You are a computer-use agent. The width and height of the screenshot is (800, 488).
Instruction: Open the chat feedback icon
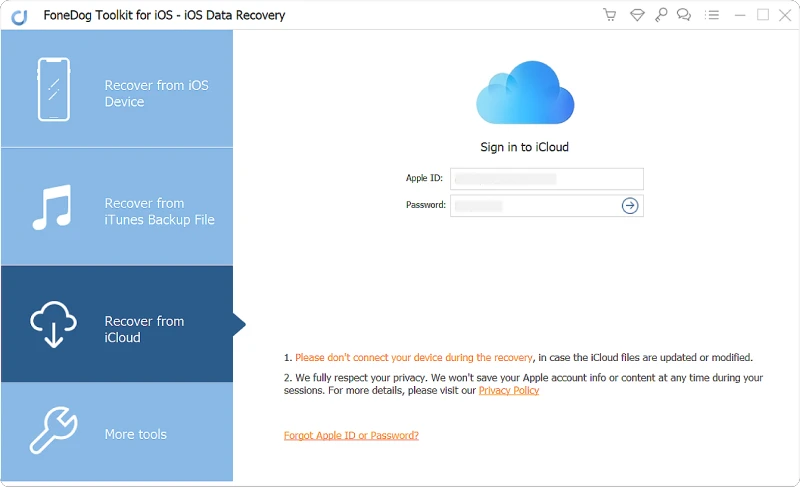(x=684, y=15)
